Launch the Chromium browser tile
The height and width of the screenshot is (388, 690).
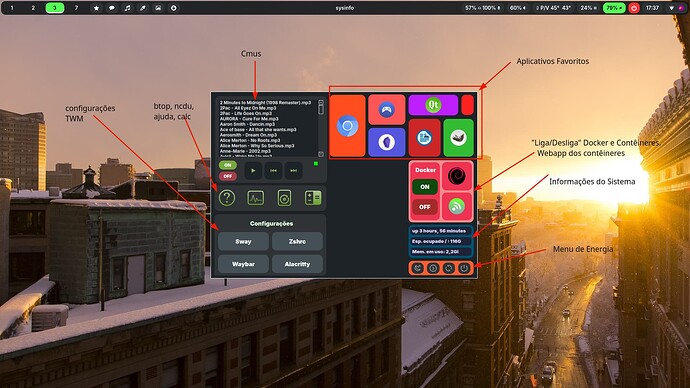click(347, 126)
